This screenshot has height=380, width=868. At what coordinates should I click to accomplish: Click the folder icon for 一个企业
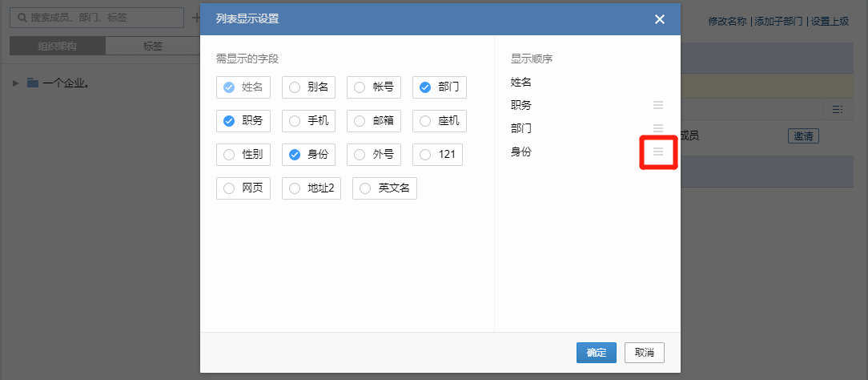pos(33,83)
